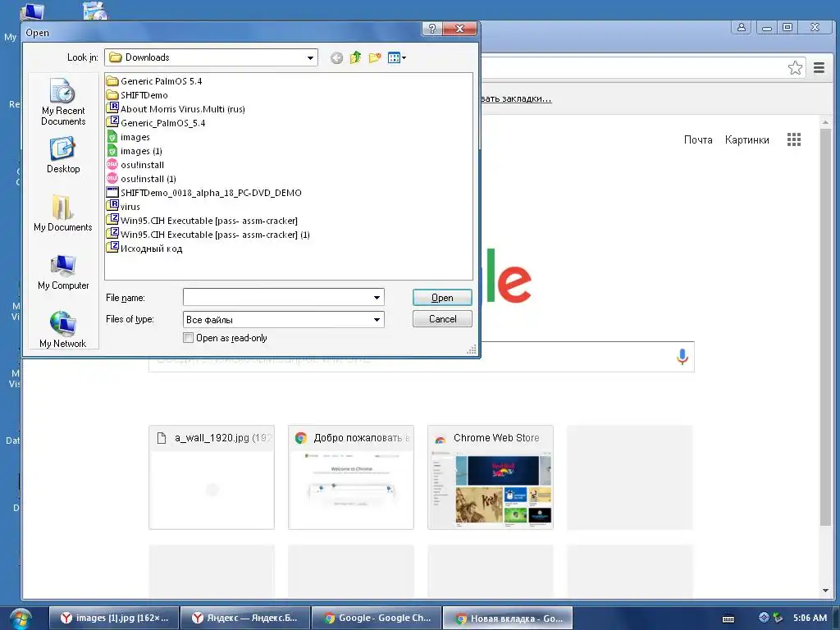Screen dimensions: 840x630
Task: Select the images file
Action: [x=128, y=137]
